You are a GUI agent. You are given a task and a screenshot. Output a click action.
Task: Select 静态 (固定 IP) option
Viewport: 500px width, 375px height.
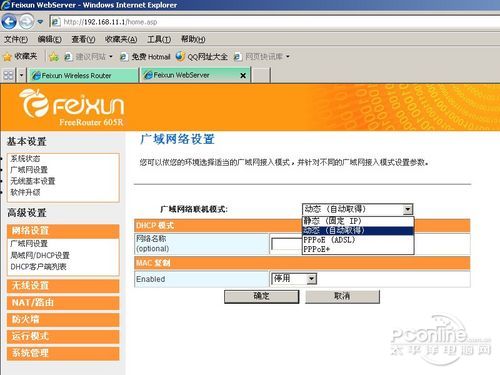pyautogui.click(x=358, y=221)
